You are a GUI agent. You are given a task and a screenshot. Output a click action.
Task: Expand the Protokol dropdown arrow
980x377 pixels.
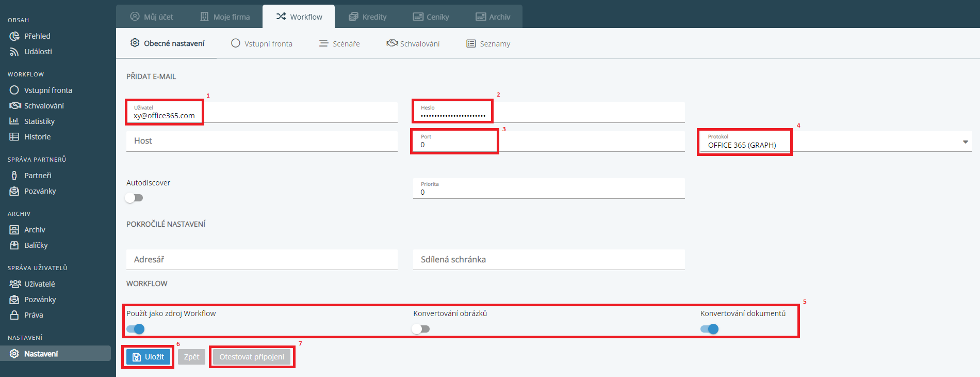pyautogui.click(x=965, y=142)
